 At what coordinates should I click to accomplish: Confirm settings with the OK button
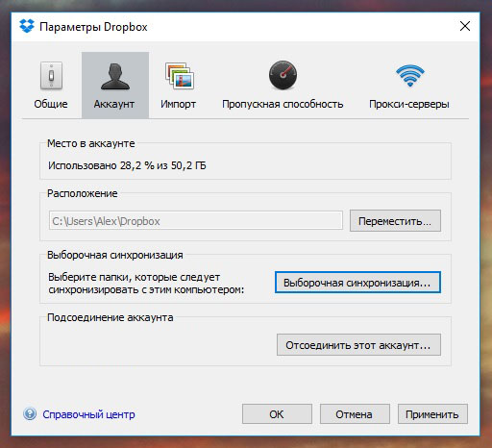pos(277,414)
